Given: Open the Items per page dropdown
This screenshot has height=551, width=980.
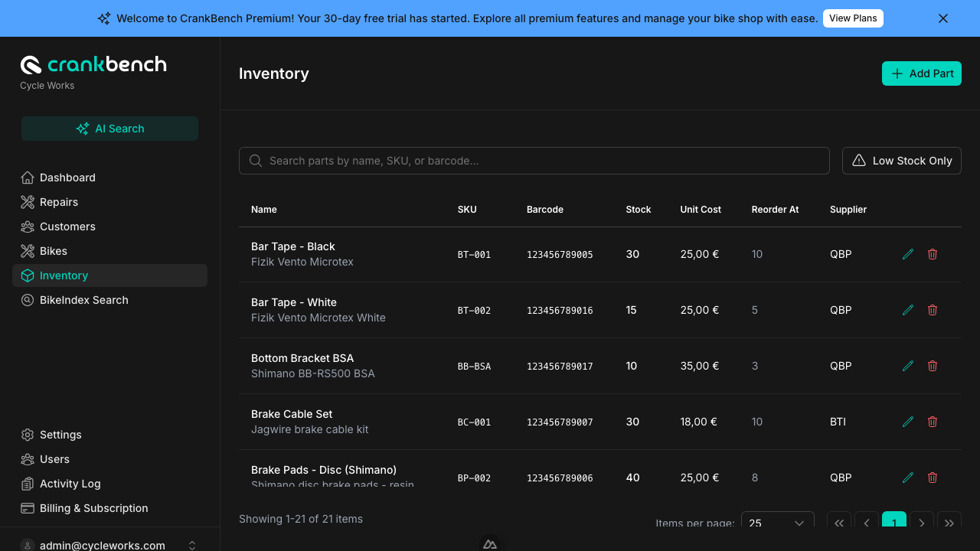Looking at the screenshot, I should (777, 523).
